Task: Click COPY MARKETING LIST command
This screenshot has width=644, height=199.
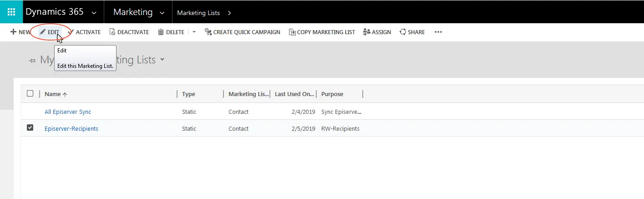Action: [x=322, y=32]
